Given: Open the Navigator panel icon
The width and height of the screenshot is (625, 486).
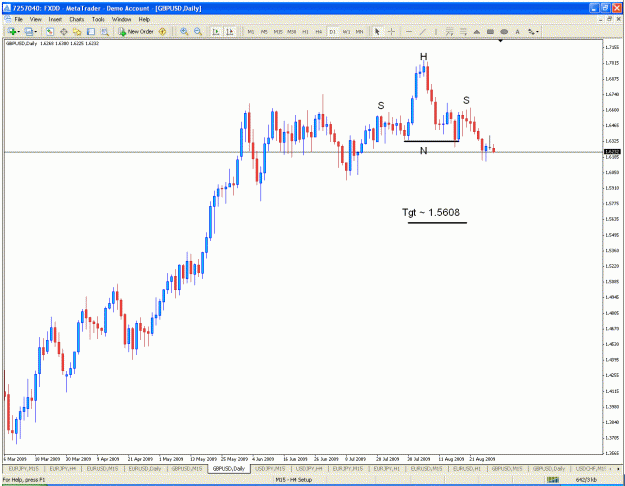Looking at the screenshot, I should coord(77,31).
